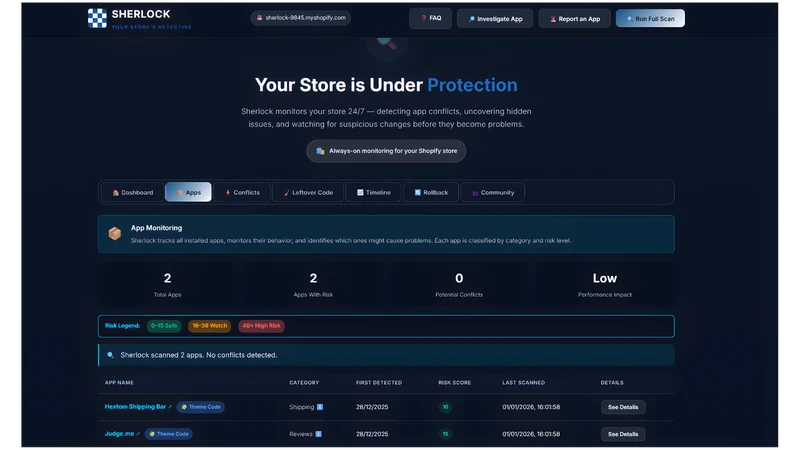
Task: Click the Apps With Risk stat
Action: (x=313, y=285)
